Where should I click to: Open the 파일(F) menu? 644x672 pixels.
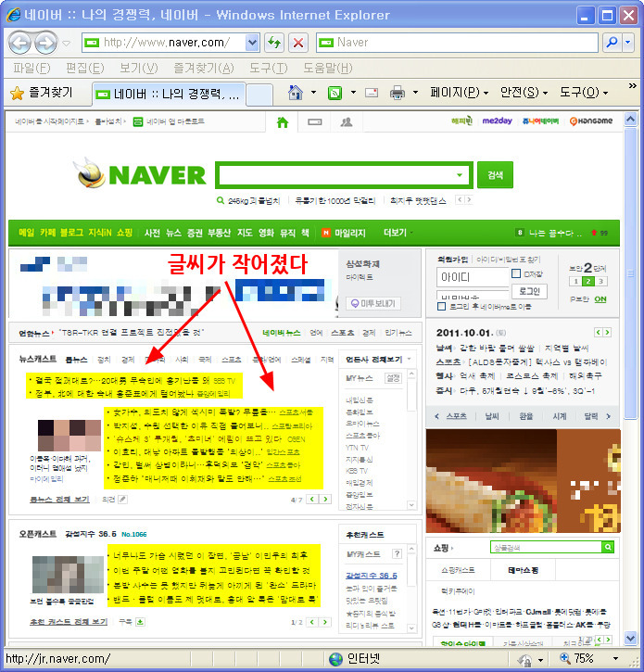pos(32,68)
